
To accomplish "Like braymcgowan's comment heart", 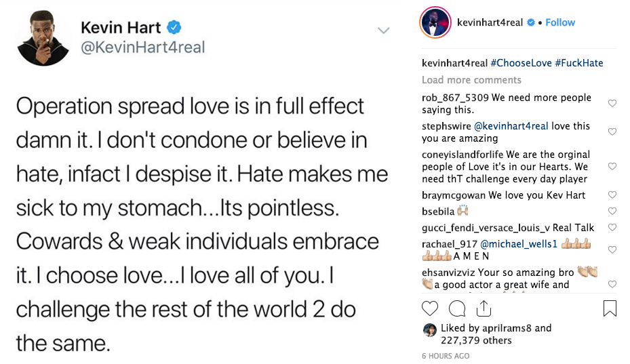I will pyautogui.click(x=612, y=195).
